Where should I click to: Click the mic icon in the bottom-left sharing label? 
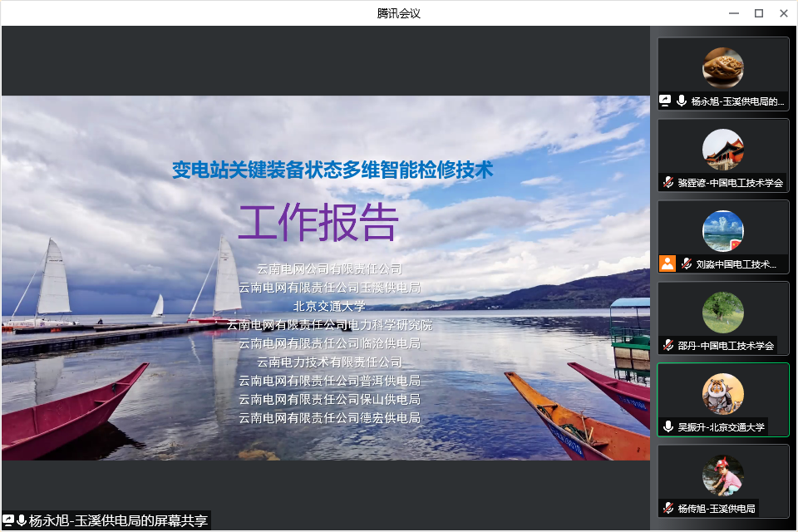(22, 520)
